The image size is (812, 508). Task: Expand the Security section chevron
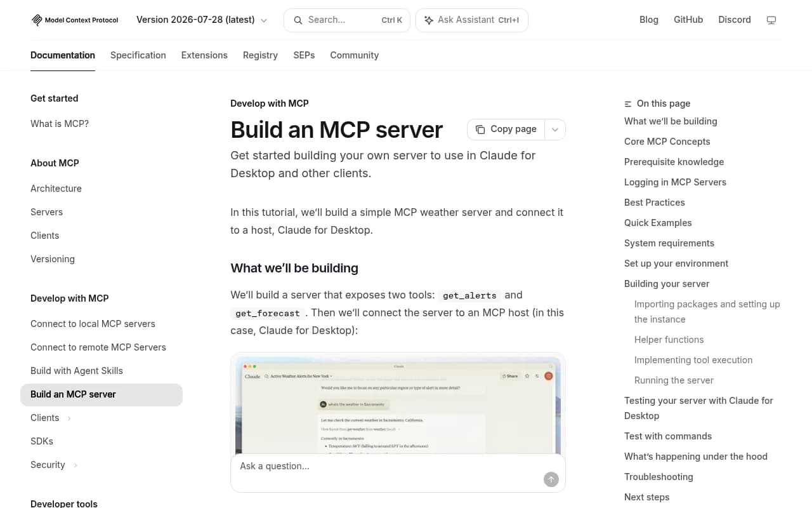[75, 465]
